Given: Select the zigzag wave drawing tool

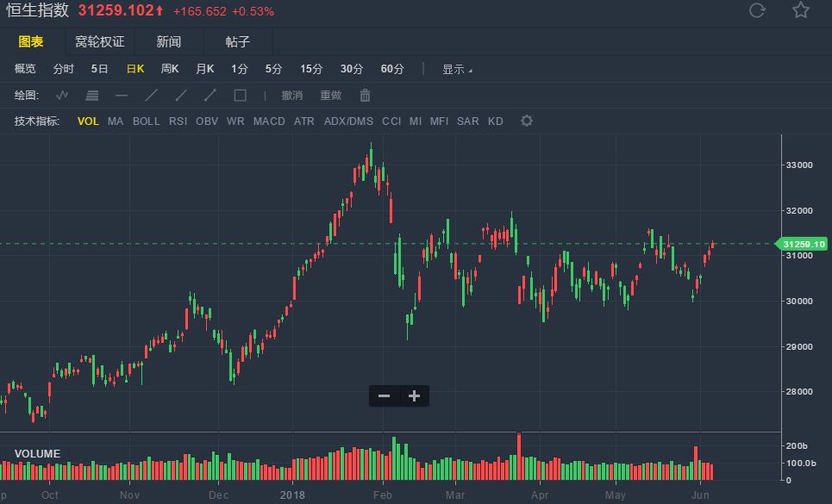Looking at the screenshot, I should tap(62, 95).
